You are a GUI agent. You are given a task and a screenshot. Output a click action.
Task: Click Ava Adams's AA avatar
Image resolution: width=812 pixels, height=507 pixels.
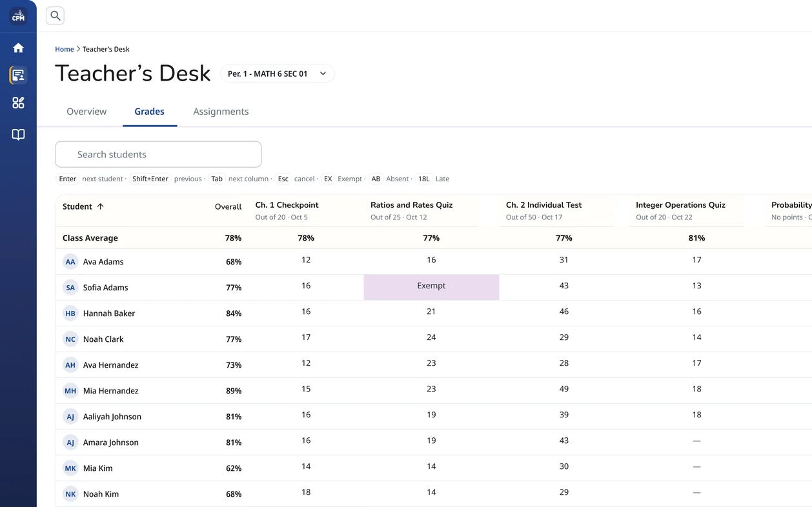(x=70, y=262)
